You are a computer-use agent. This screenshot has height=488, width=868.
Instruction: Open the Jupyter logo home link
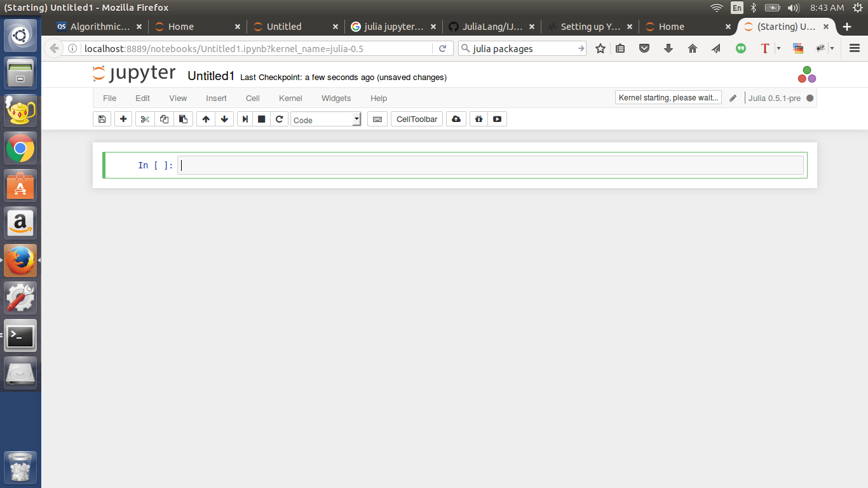click(x=133, y=74)
